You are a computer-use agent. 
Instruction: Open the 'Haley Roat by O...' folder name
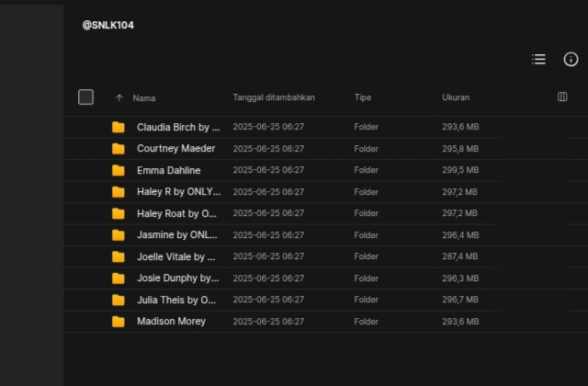(176, 213)
